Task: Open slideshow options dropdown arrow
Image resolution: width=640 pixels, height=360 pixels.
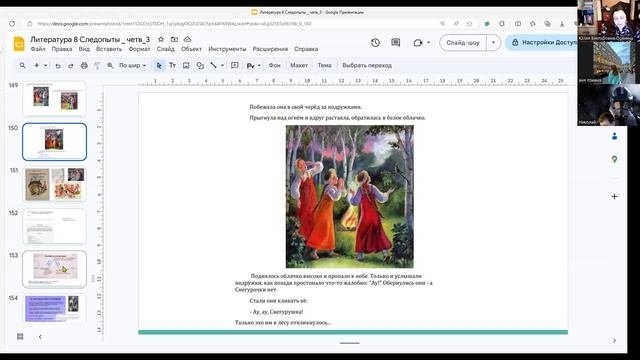Action: coord(493,42)
